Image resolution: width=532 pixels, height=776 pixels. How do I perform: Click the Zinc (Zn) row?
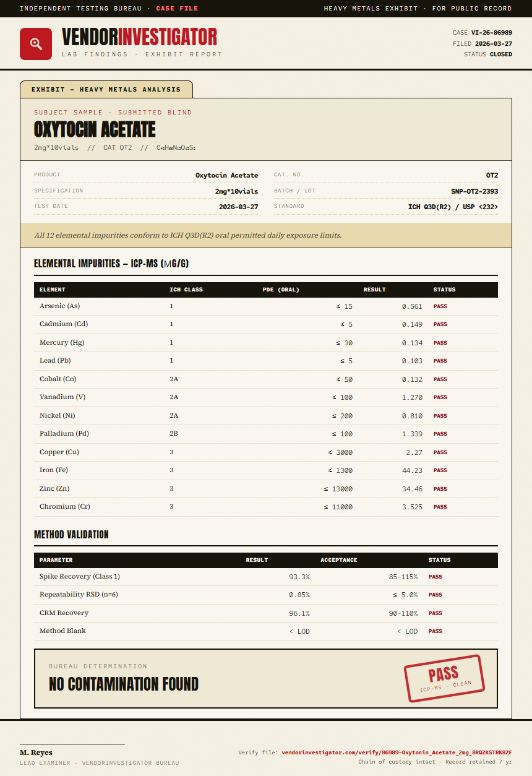[266, 489]
